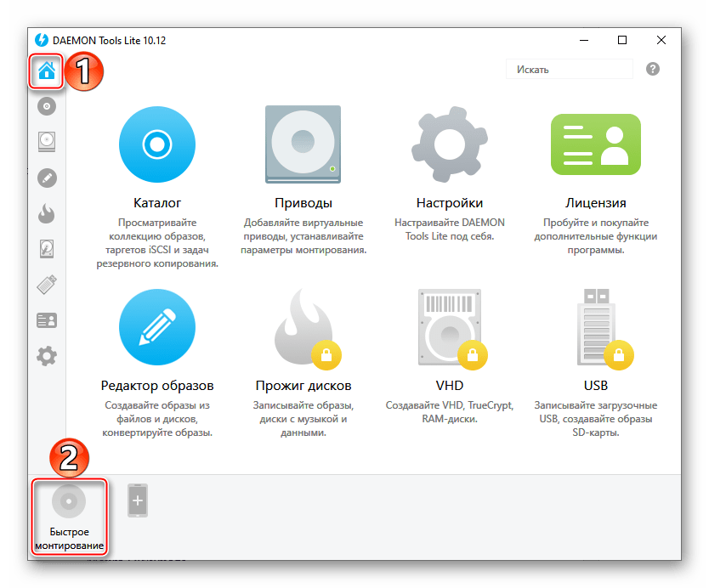709x588 pixels.
Task: Add a mobile device with plus icon
Action: click(138, 500)
